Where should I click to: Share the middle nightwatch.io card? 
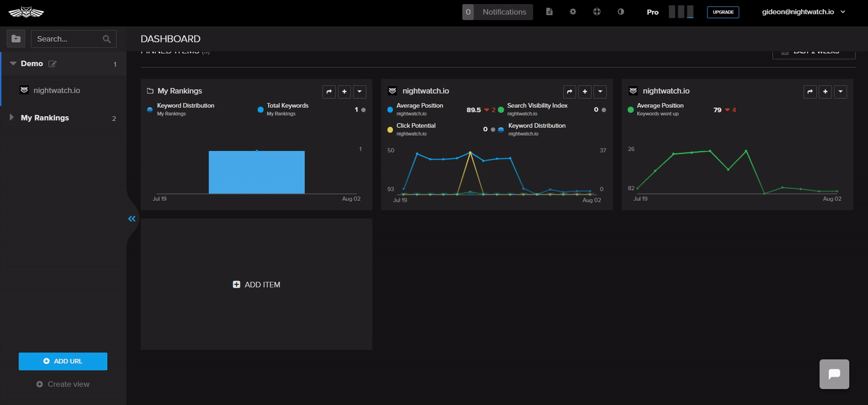click(570, 91)
